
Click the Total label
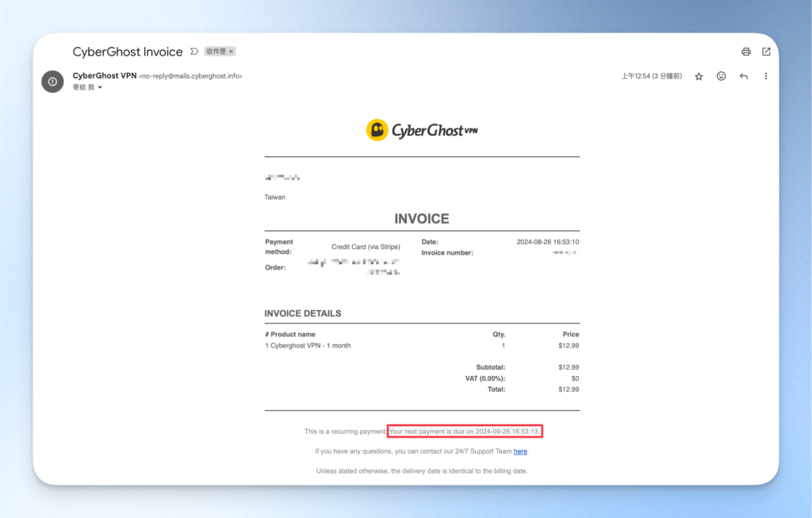(x=496, y=389)
